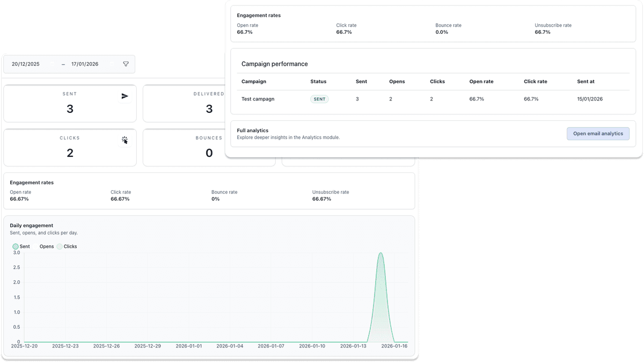Click the SENT status badge for Test campagn
The width and height of the screenshot is (644, 362).
[x=319, y=99]
